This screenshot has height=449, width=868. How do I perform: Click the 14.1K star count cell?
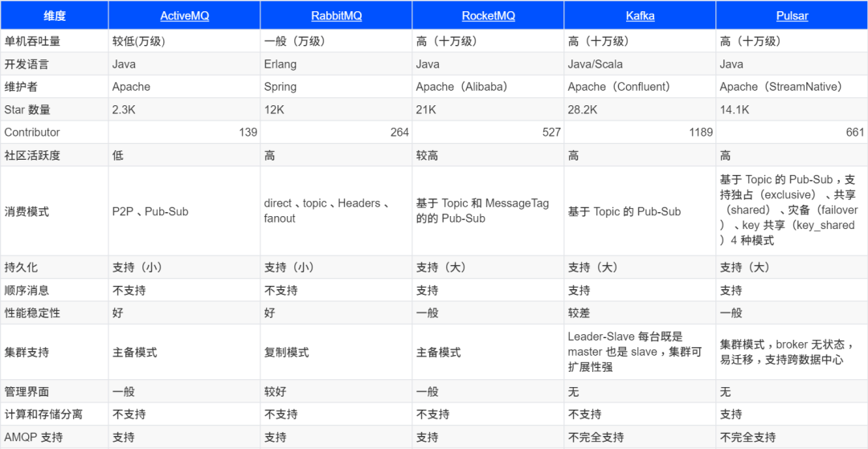click(792, 110)
